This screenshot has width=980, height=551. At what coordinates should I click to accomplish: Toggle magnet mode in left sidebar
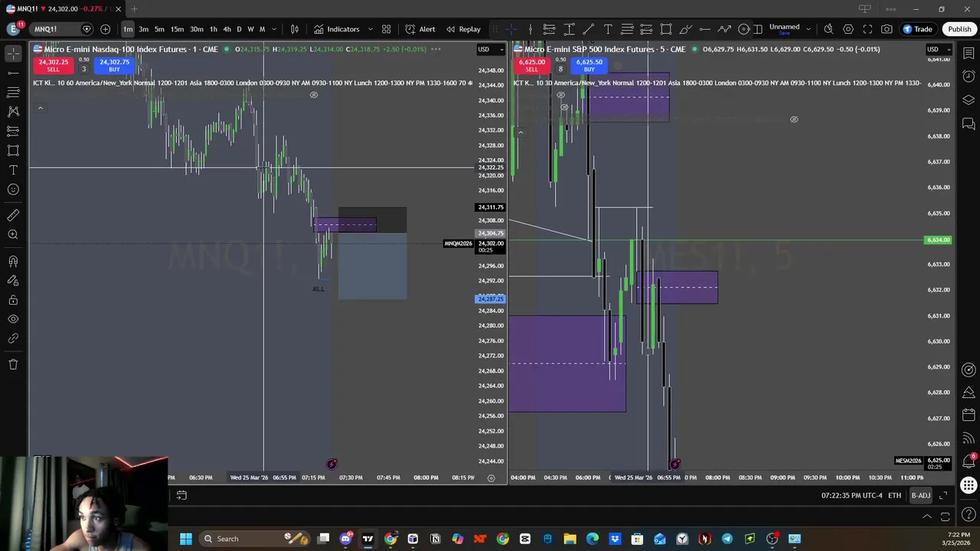(x=13, y=262)
